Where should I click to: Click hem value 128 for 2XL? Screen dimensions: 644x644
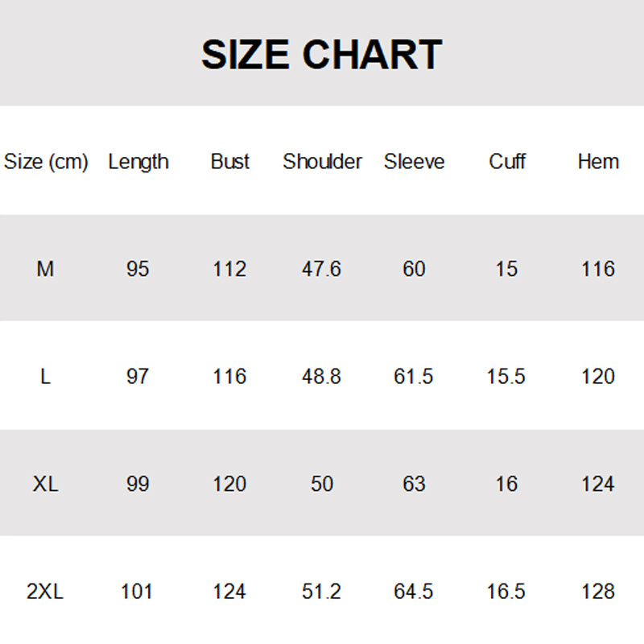(598, 592)
